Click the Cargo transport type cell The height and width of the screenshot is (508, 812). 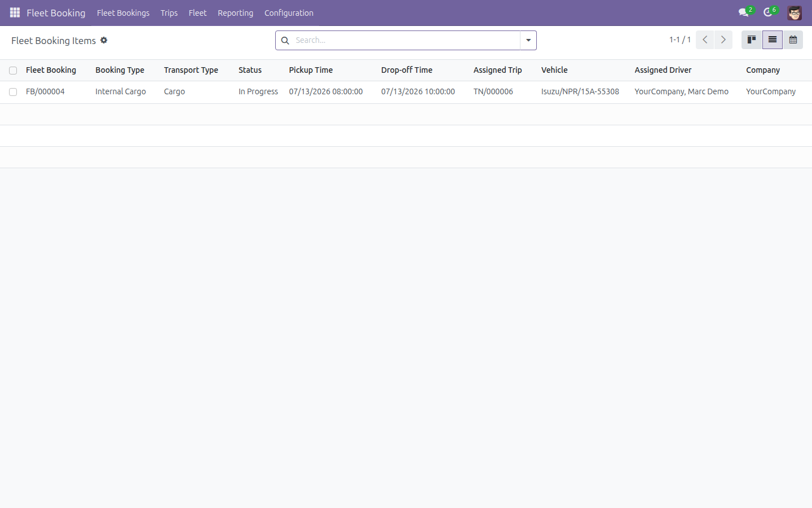(174, 91)
